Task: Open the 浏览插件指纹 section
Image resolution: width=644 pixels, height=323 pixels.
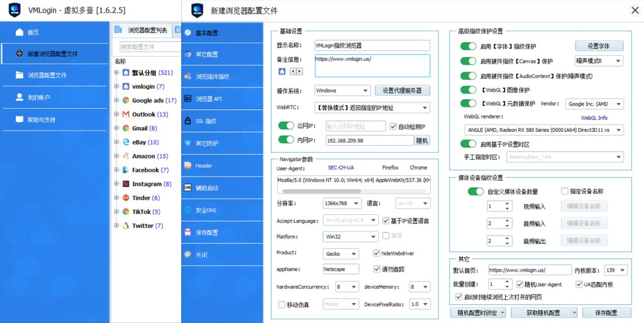Action: pos(222,77)
